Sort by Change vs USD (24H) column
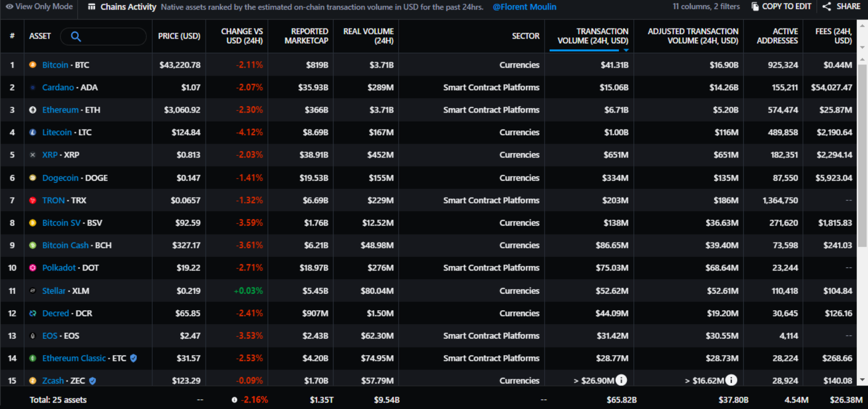Screen dimensions: 868x409 [242, 36]
